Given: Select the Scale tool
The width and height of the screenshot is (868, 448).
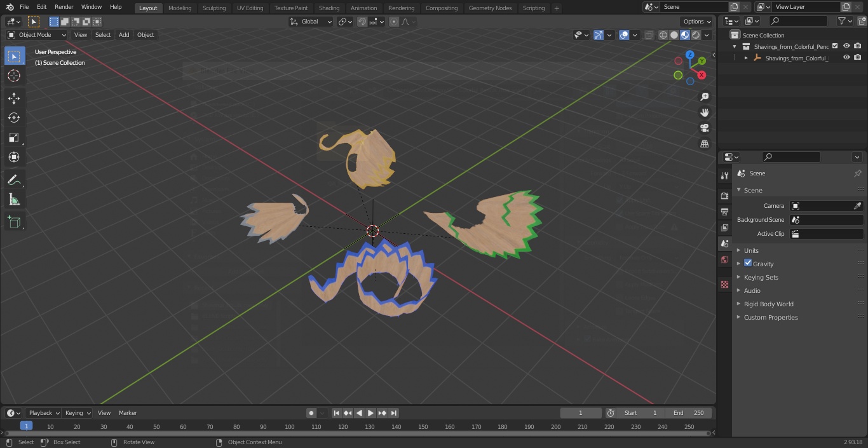Looking at the screenshot, I should click(14, 137).
